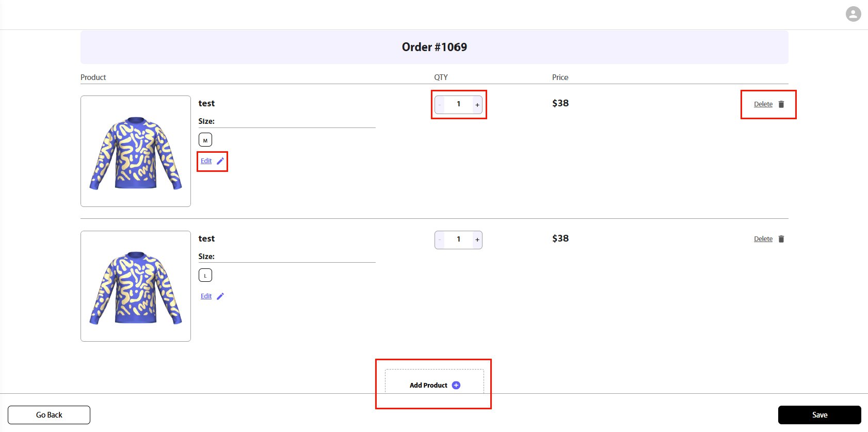Click the trash icon for first product
Image resolution: width=868 pixels, height=432 pixels.
pyautogui.click(x=781, y=104)
